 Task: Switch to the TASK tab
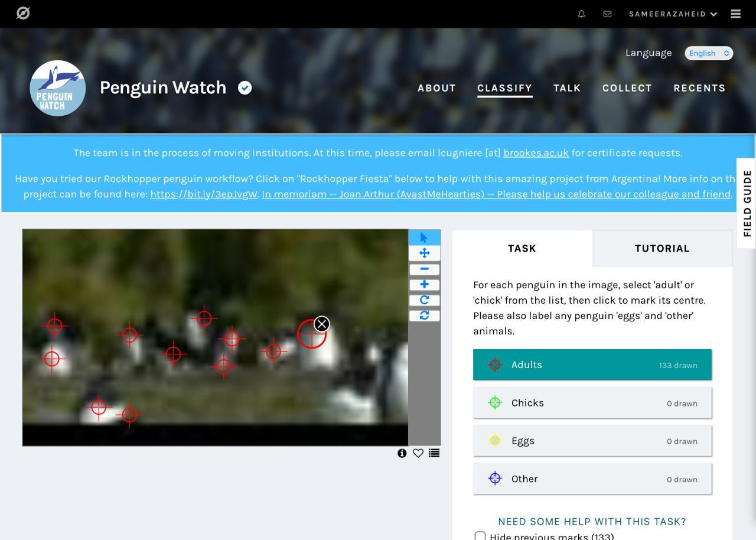coord(522,248)
